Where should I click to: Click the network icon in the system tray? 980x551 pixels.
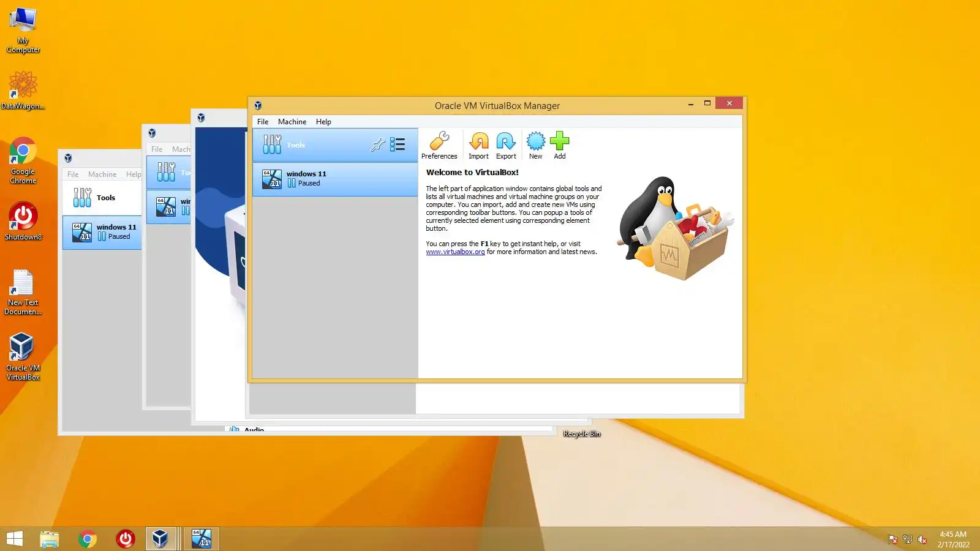(908, 539)
